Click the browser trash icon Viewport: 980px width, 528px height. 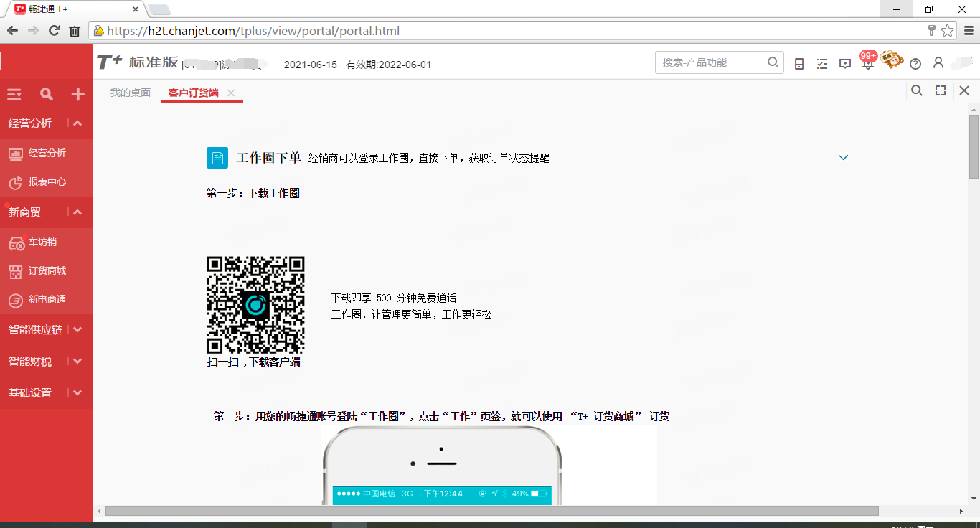[x=75, y=31]
